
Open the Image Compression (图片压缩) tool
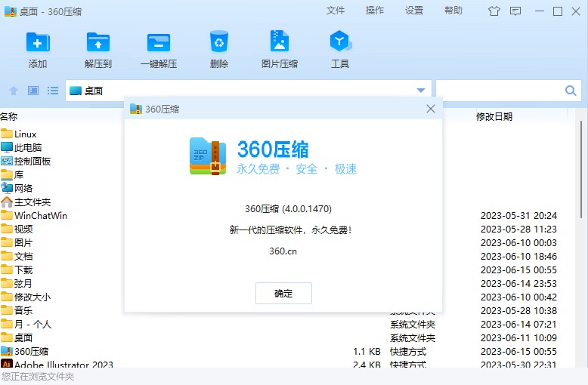point(280,41)
